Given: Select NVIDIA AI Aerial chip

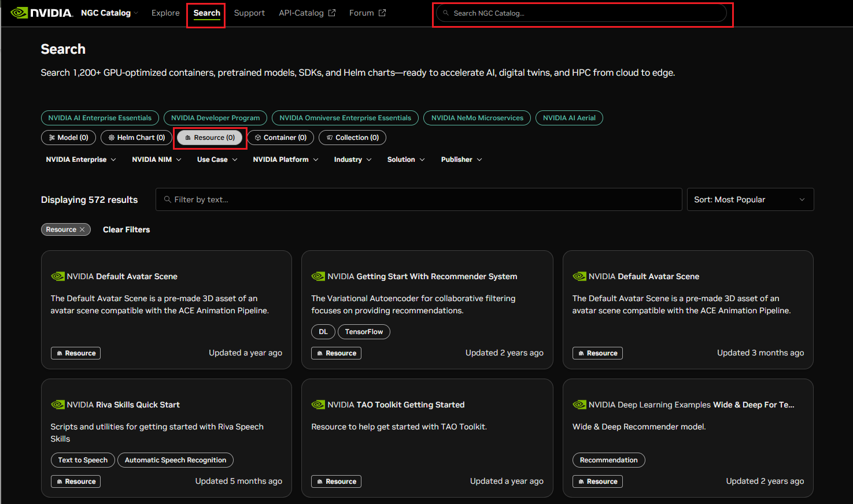Looking at the screenshot, I should 569,118.
